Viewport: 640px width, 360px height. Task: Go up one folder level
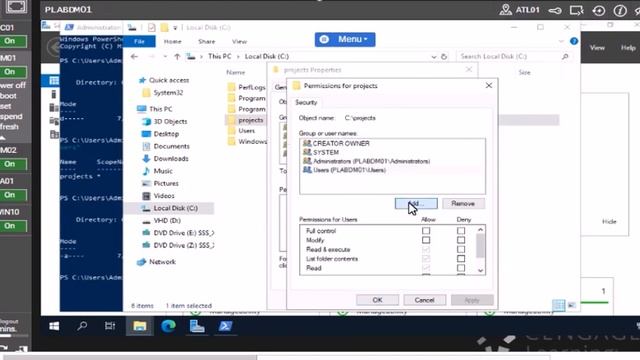pyautogui.click(x=177, y=57)
